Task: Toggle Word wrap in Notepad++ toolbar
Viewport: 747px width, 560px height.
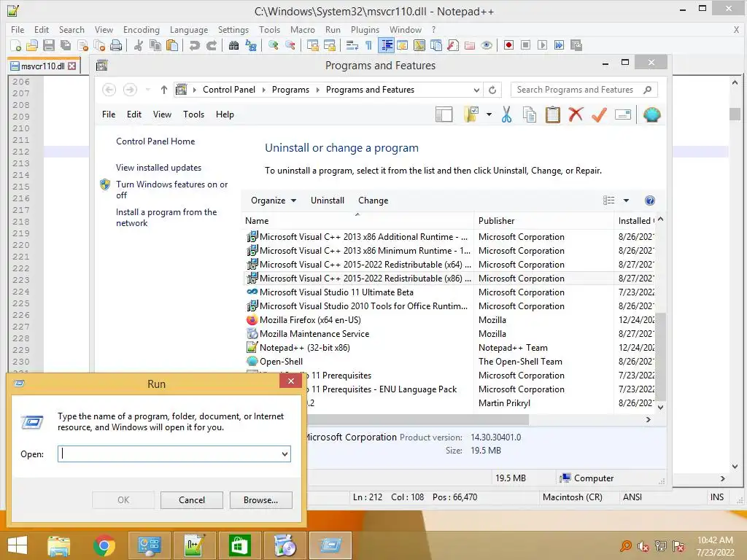Action: (x=352, y=45)
